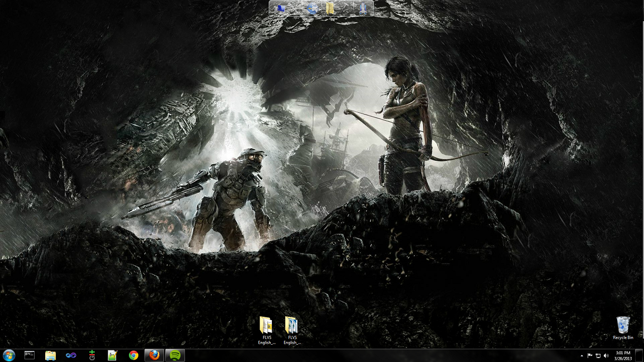Select the Recycle Bin label text
Image resolution: width=644 pixels, height=362 pixels.
(623, 338)
